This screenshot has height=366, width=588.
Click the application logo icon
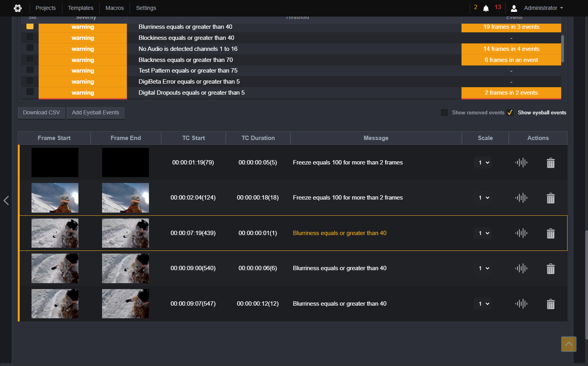pos(18,8)
